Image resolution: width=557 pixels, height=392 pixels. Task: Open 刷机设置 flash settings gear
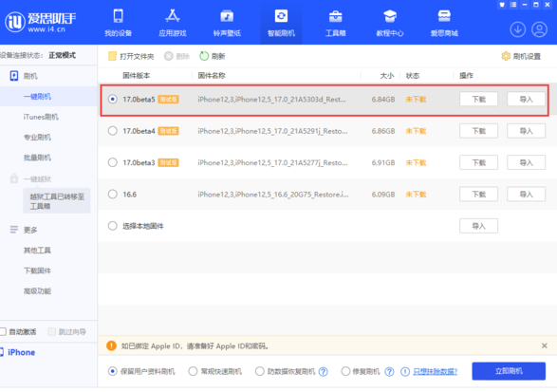(521, 56)
